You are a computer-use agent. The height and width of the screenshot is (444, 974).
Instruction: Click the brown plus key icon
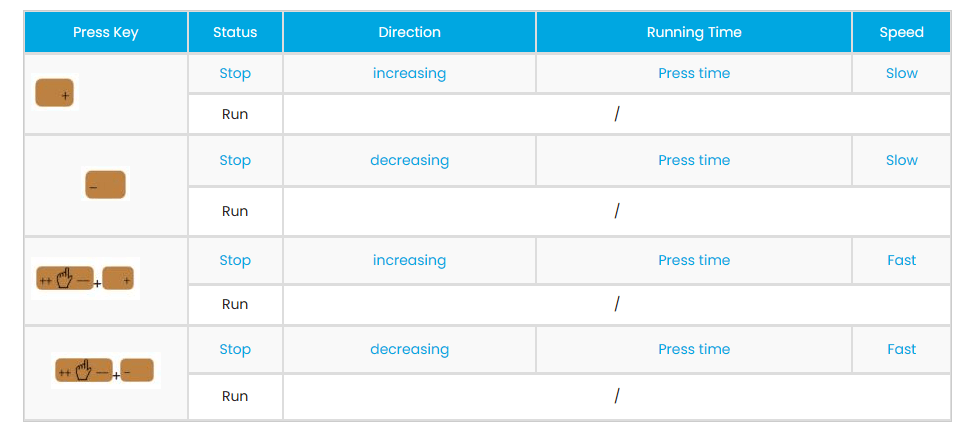(x=55, y=93)
